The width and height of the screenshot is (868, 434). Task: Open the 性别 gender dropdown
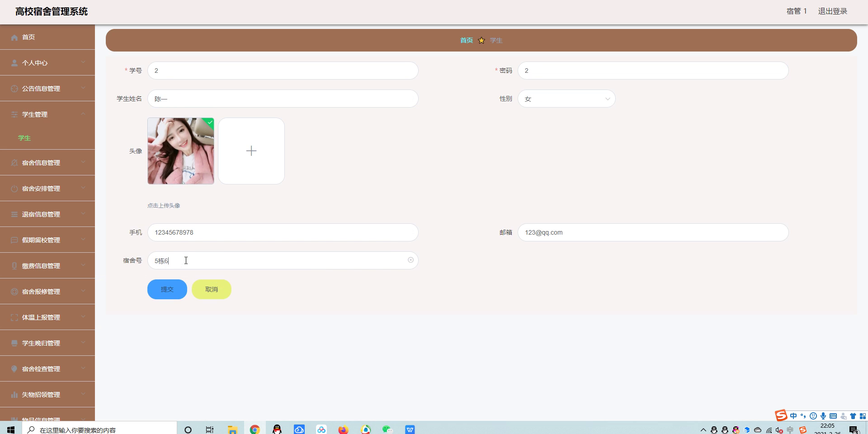(566, 99)
